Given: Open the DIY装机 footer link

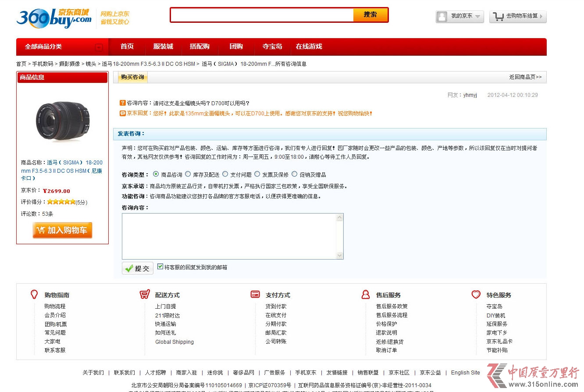Looking at the screenshot, I should [496, 316].
